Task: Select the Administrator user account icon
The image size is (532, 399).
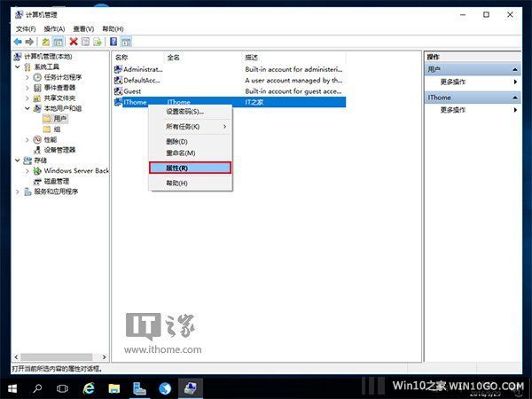Action: [x=119, y=68]
